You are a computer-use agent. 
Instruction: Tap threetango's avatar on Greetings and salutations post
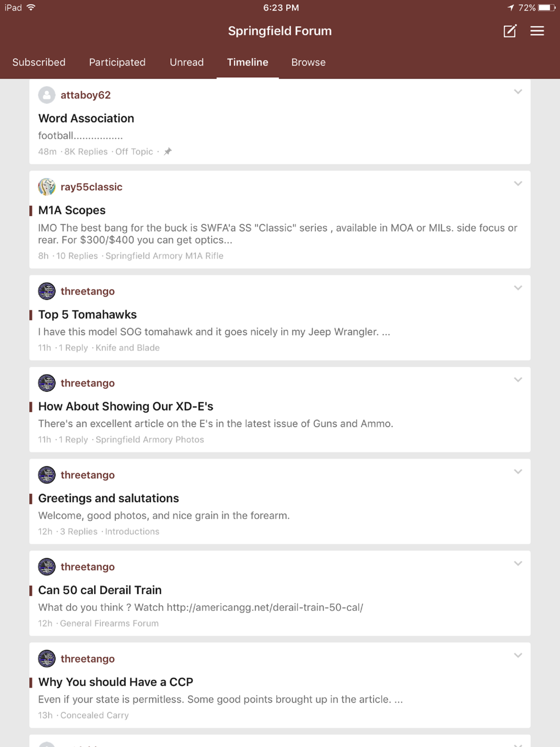[46, 475]
